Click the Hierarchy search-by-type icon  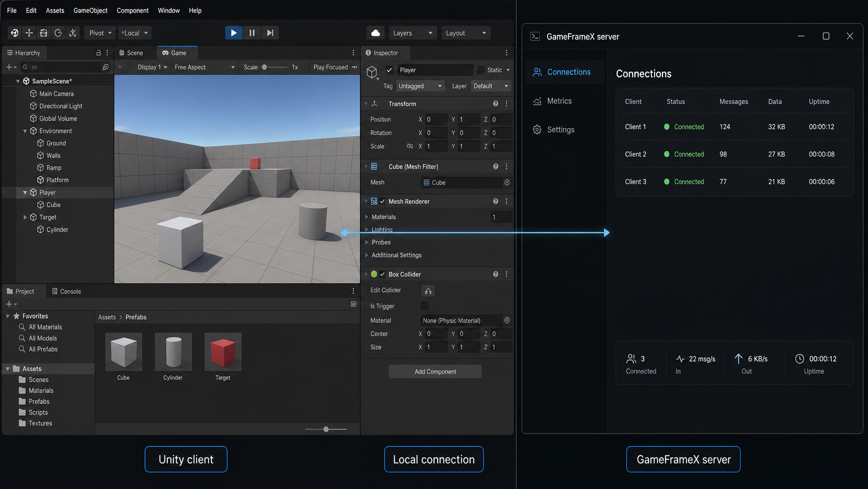pyautogui.click(x=106, y=67)
